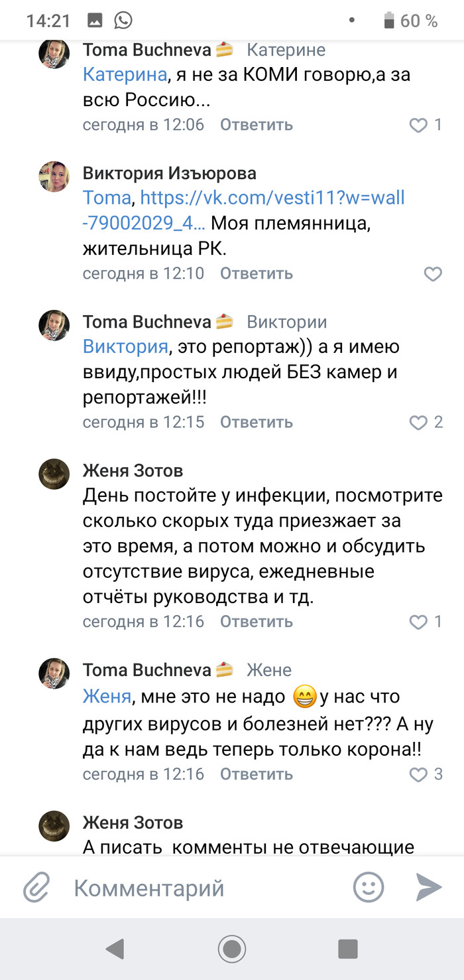Image resolution: width=464 pixels, height=980 pixels.
Task: Open the emoji smiley picker
Action: (x=368, y=887)
